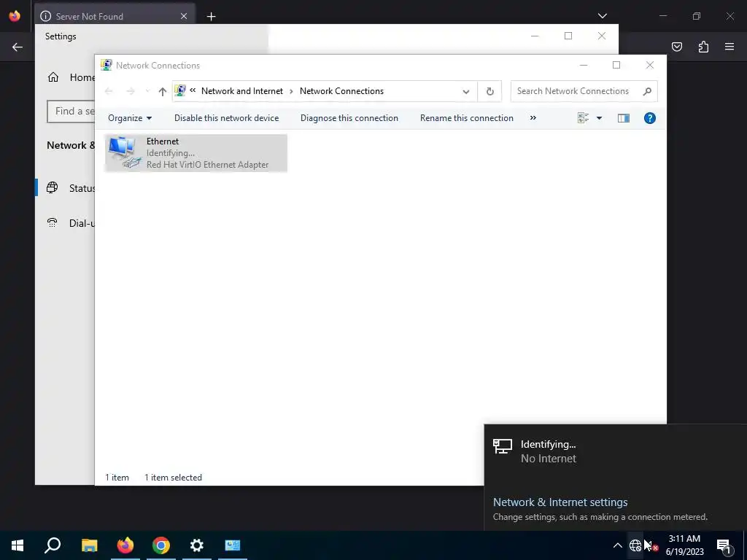Open new tab in Firefox
Viewport: 747px width, 560px height.
pos(211,17)
